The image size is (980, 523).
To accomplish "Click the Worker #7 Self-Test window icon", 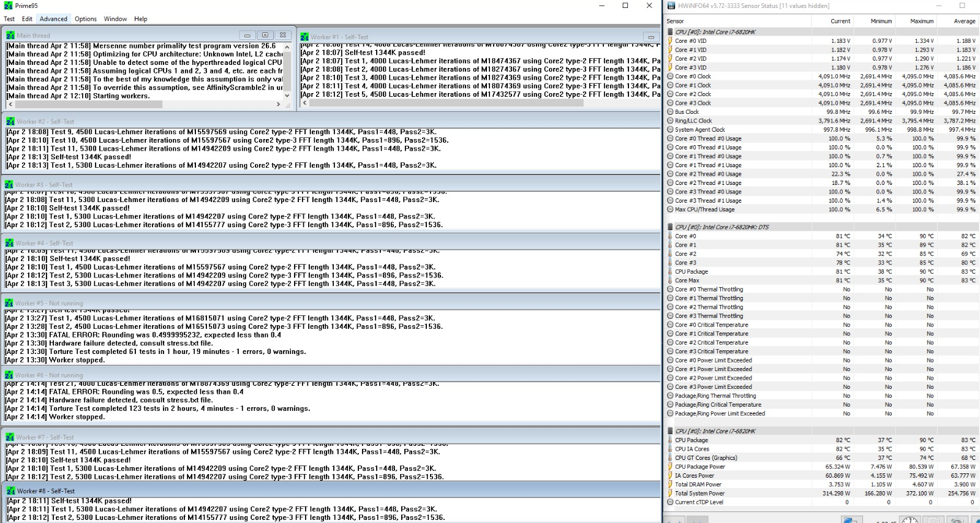I will 10,437.
